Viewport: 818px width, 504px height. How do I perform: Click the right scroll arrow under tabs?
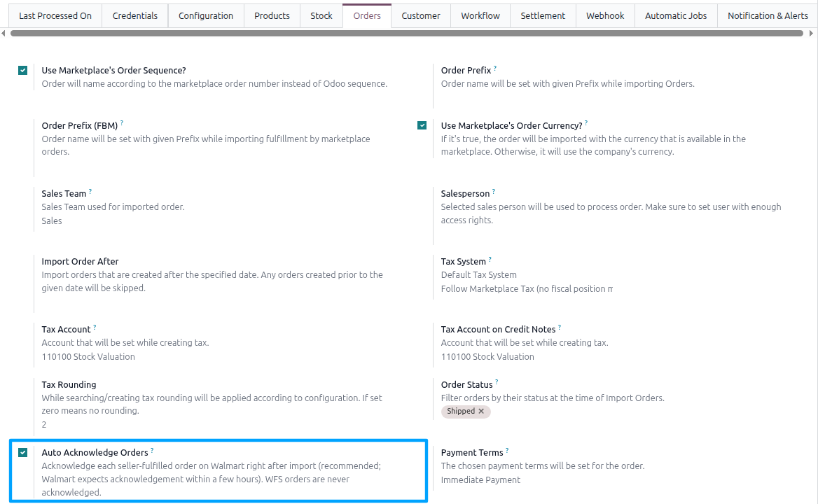point(811,34)
